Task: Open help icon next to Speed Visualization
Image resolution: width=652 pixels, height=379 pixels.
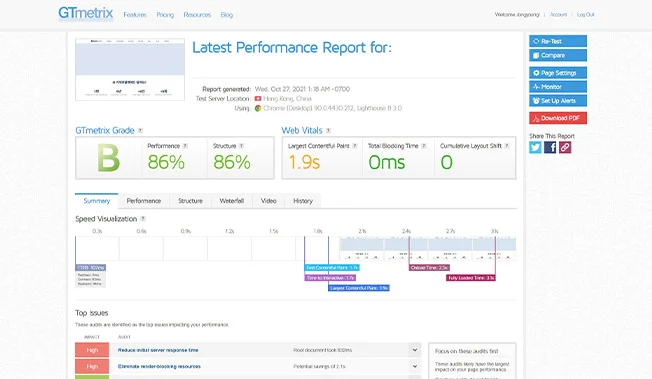Action: 143,219
